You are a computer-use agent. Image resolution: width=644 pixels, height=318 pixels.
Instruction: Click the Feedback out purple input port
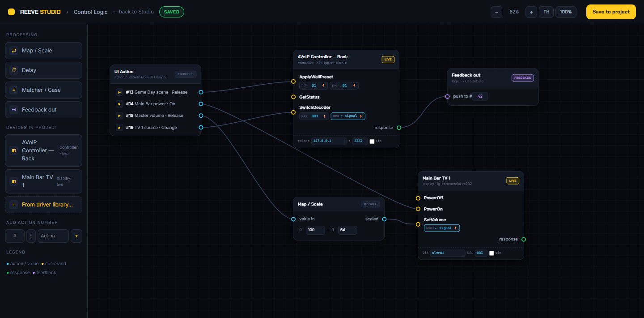pos(447,96)
